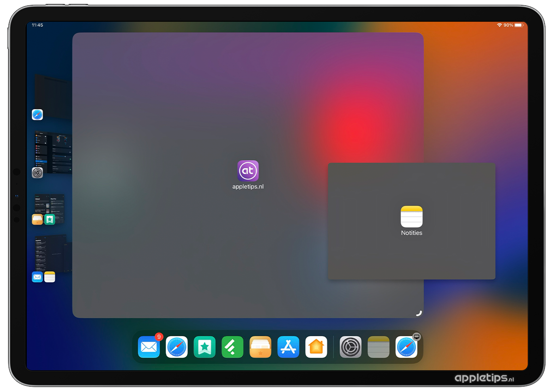The height and width of the screenshot is (392, 554).
Task: Launch the Home app from the dock
Action: 316,347
